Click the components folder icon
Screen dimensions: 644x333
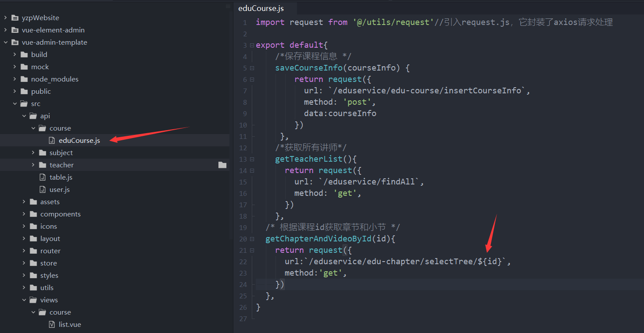coord(33,214)
